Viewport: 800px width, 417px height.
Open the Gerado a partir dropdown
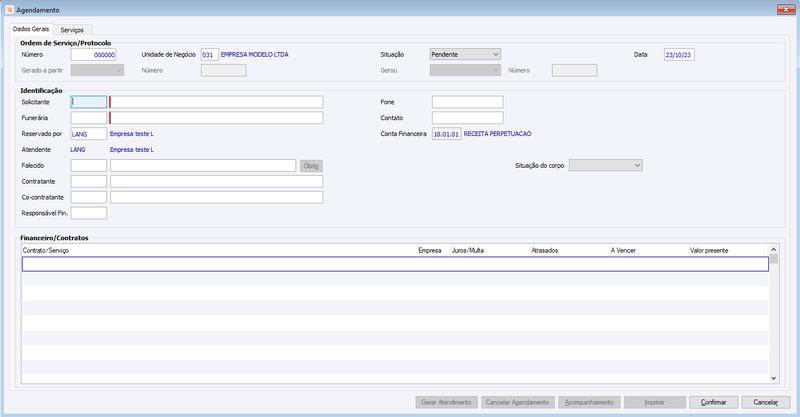(x=97, y=70)
